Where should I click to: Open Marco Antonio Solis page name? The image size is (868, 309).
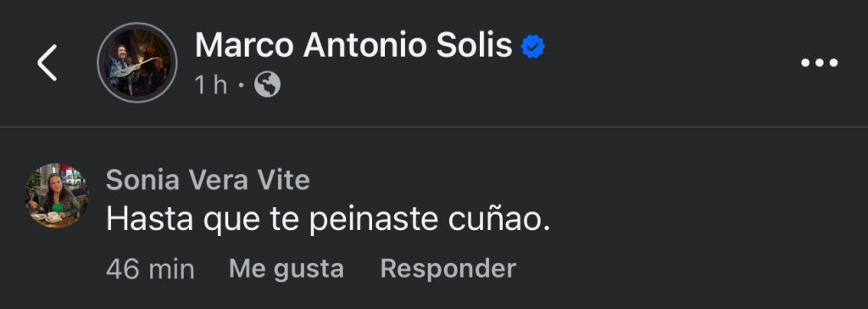(353, 46)
